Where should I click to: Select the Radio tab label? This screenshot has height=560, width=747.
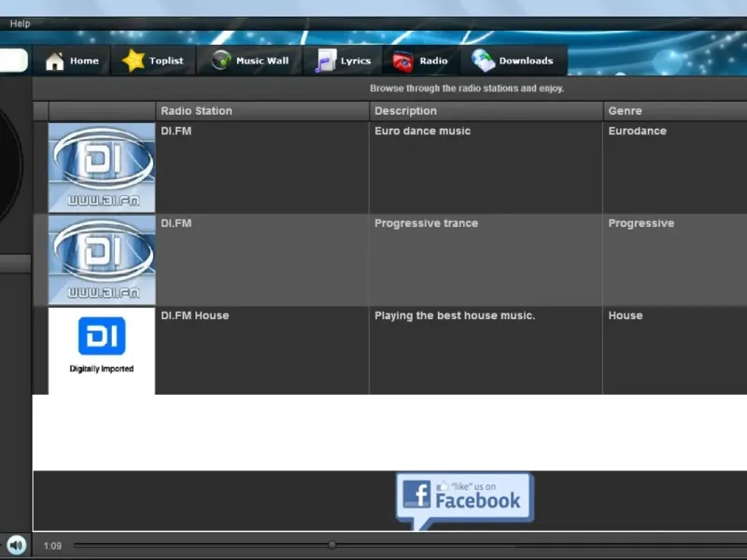[x=433, y=61]
